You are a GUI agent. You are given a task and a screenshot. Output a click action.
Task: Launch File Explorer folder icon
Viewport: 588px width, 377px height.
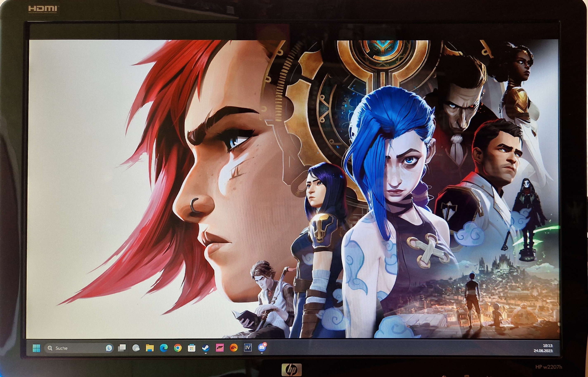(150, 348)
